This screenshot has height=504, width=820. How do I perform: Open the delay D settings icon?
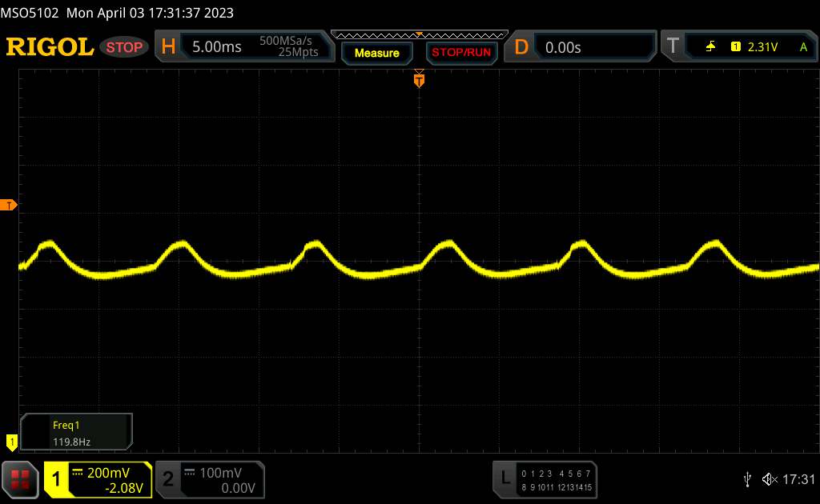coord(521,47)
